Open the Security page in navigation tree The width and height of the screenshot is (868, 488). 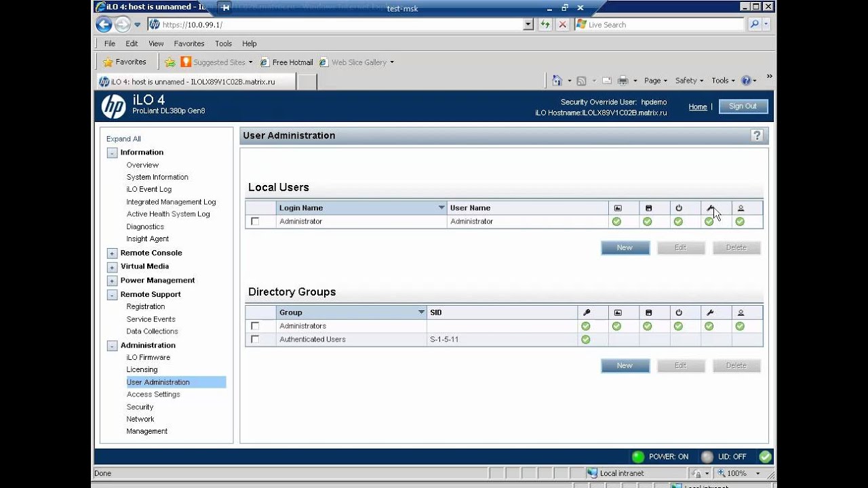140,407
